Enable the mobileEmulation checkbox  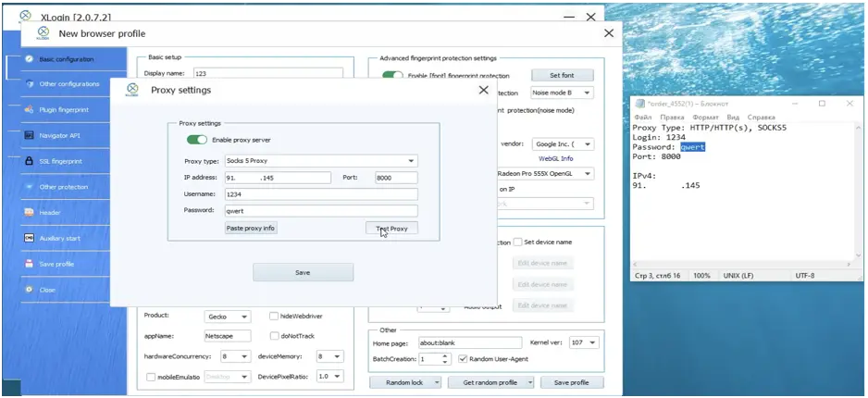click(151, 377)
